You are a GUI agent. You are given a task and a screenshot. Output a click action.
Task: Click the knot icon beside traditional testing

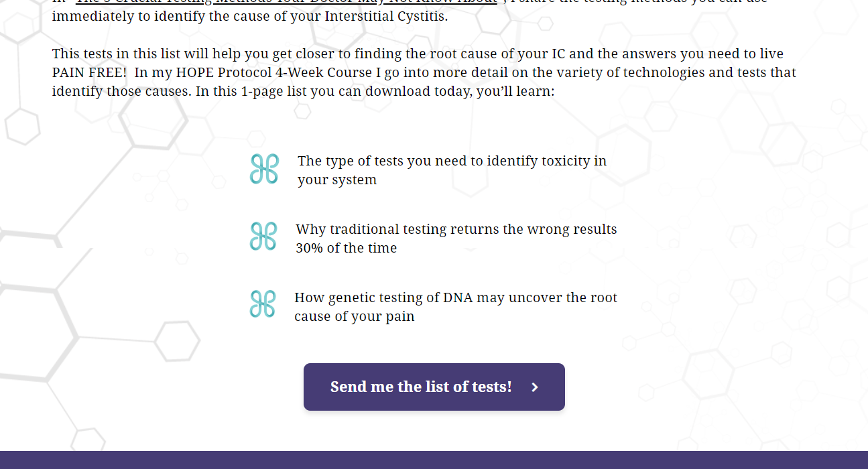tap(263, 237)
